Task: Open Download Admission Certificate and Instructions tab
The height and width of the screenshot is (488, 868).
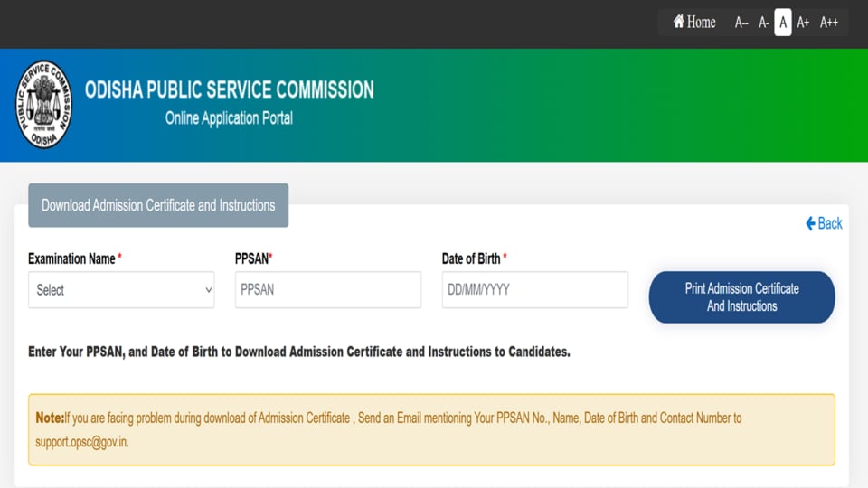Action: [158, 205]
